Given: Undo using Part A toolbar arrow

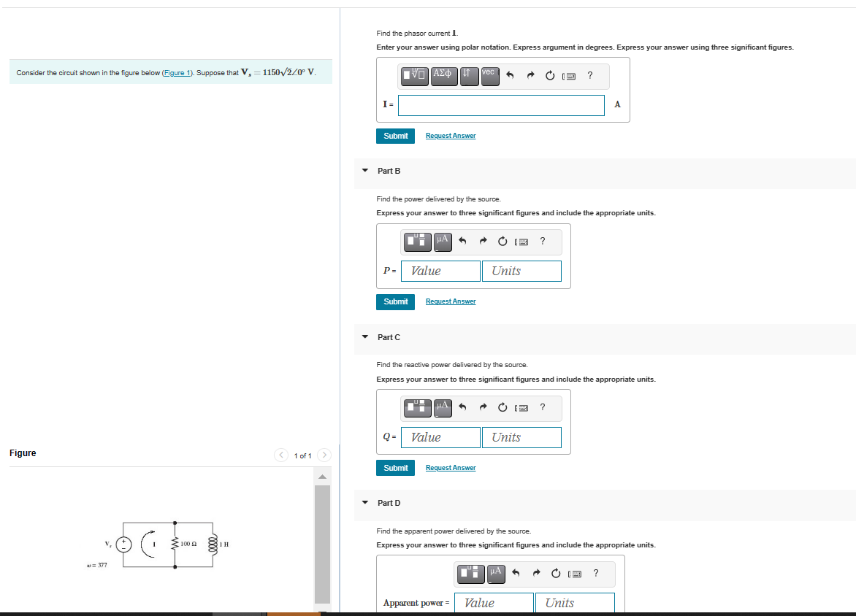Looking at the screenshot, I should [509, 76].
